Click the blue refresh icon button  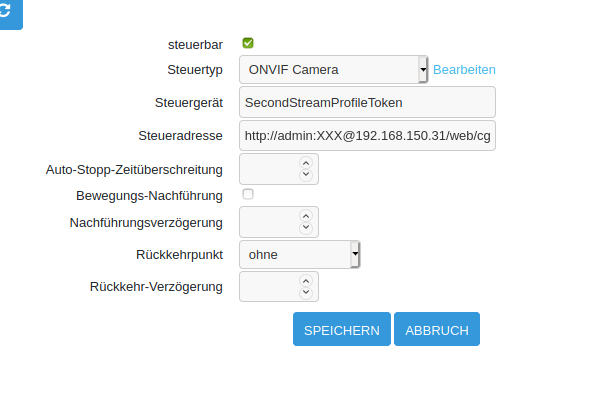[10, 13]
